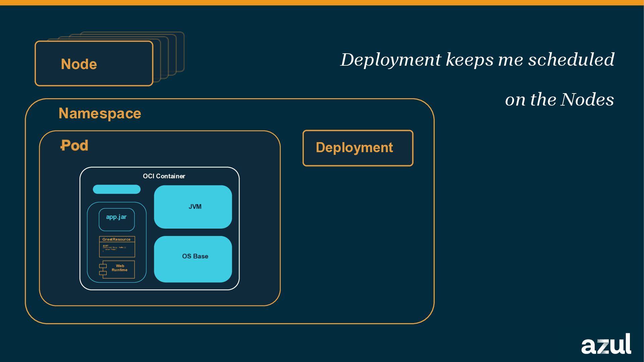Click the 'Node' label text
The image size is (644, 362).
click(79, 64)
